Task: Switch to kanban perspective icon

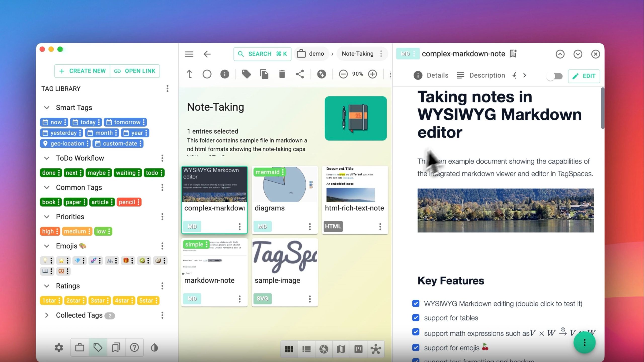Action: pos(358,349)
